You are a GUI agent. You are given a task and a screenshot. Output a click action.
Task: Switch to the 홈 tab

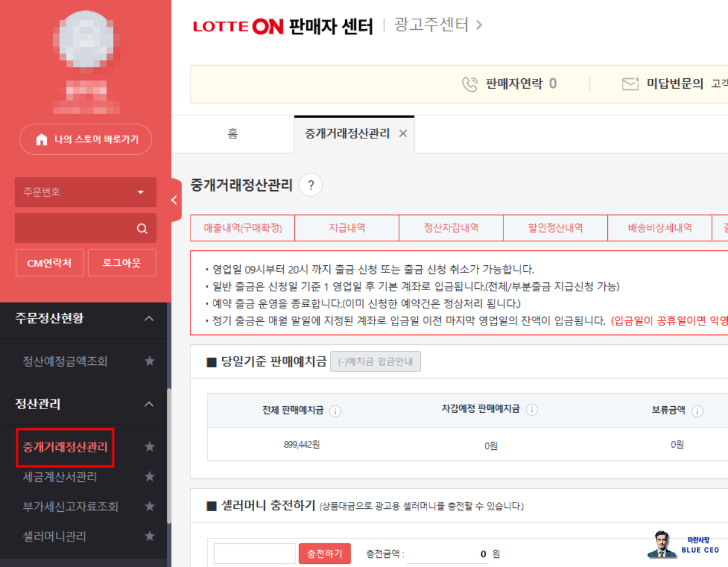point(232,134)
